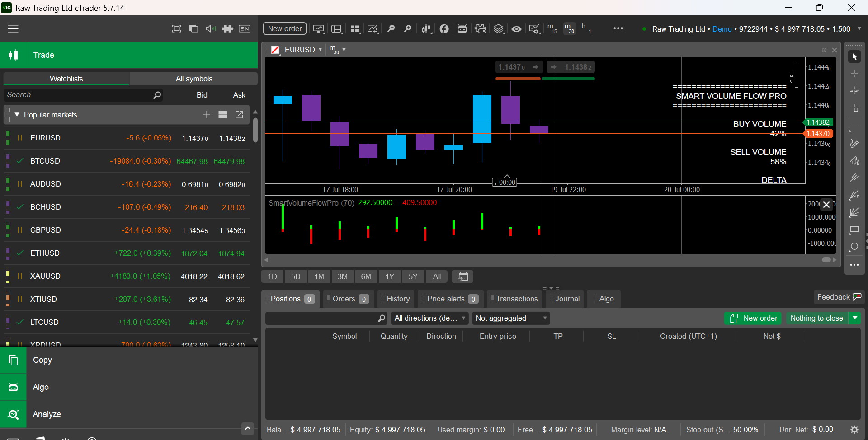Viewport: 868px width, 440px height.
Task: Zoom in the chart
Action: coord(408,29)
